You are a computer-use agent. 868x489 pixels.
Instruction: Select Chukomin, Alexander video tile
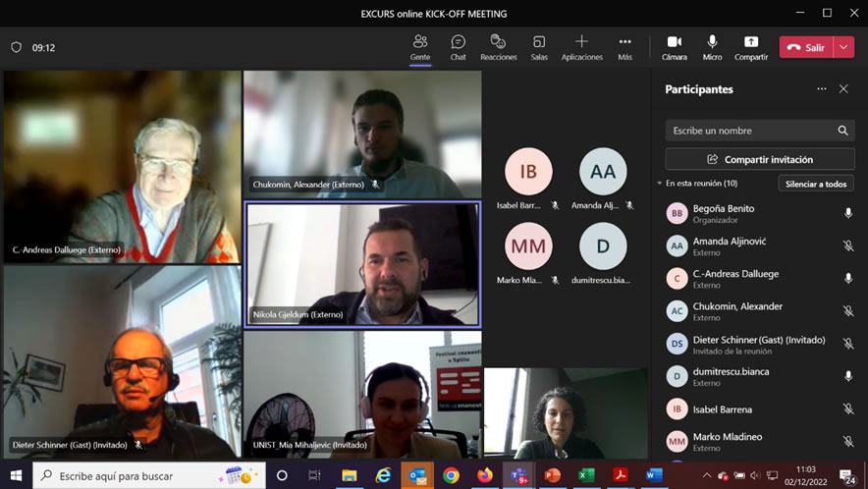pyautogui.click(x=362, y=135)
